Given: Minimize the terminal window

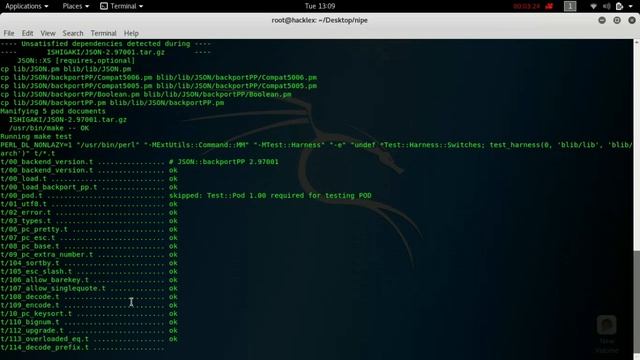Looking at the screenshot, I should click(x=602, y=20).
